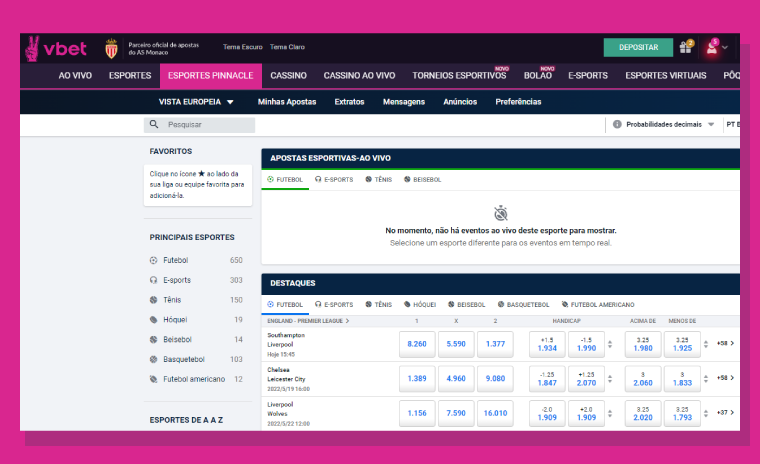Image resolution: width=760 pixels, height=464 pixels.
Task: Select Tênis tab in live betting panel
Action: pyautogui.click(x=379, y=179)
